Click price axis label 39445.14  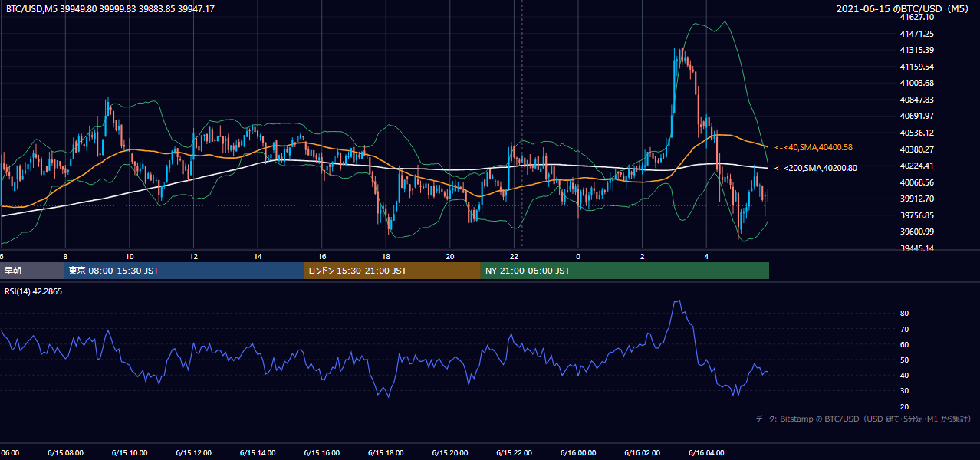(x=916, y=248)
